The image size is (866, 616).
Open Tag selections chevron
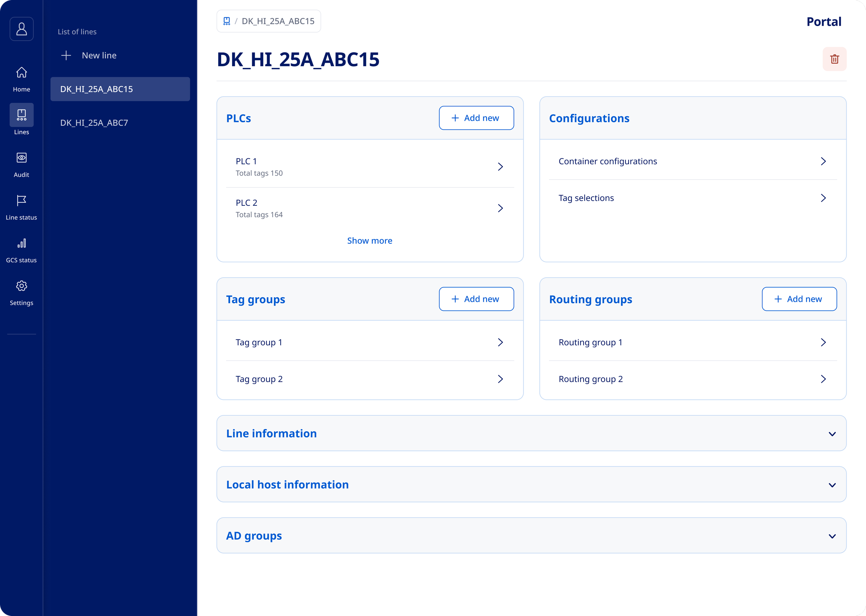pos(823,198)
